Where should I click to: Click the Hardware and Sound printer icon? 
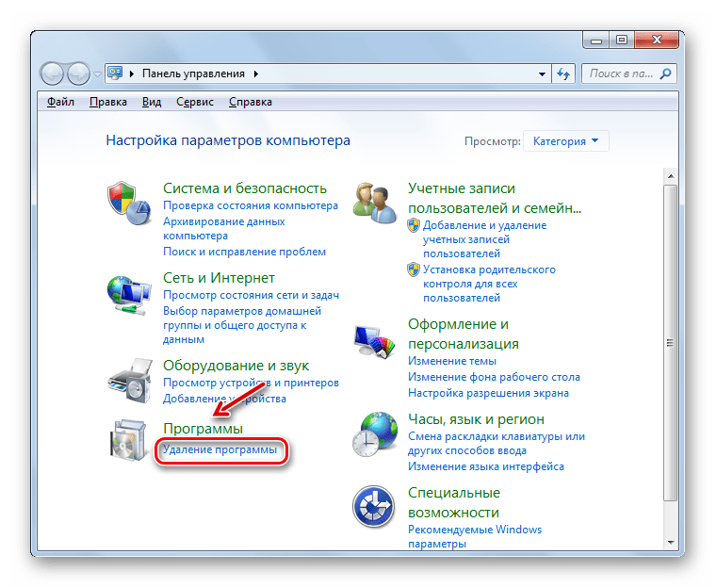point(130,381)
